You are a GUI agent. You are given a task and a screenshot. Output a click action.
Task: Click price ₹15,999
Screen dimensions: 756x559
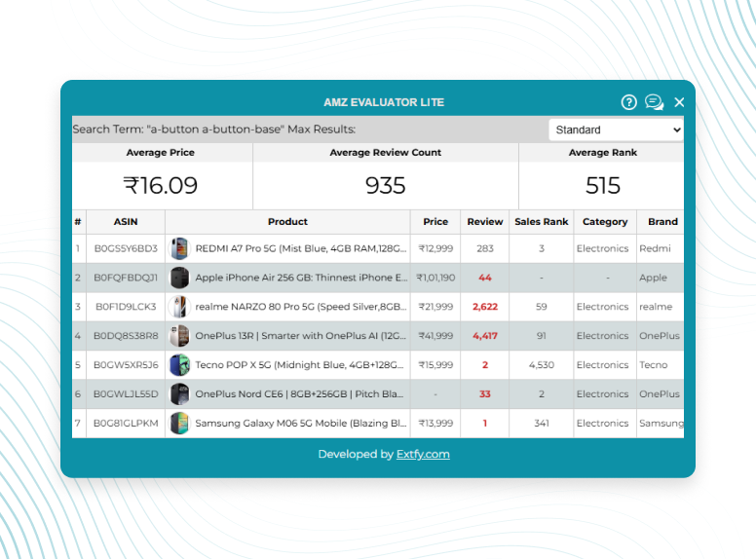point(435,365)
